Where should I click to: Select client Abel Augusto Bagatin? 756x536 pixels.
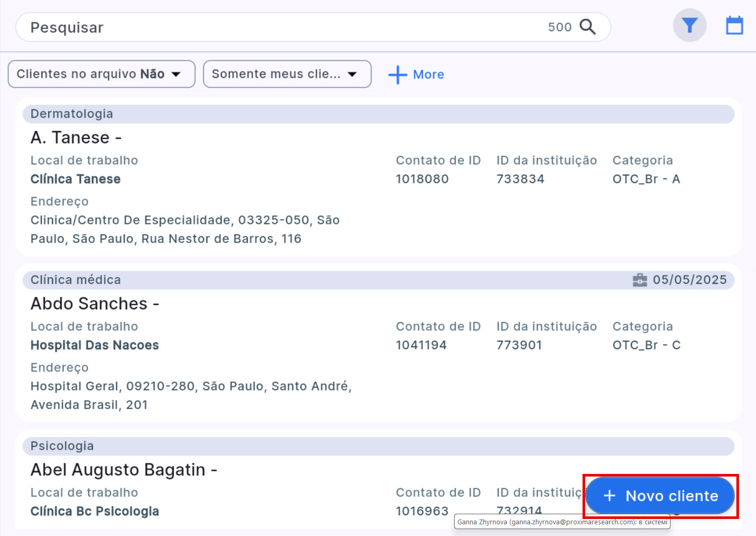[x=123, y=470]
